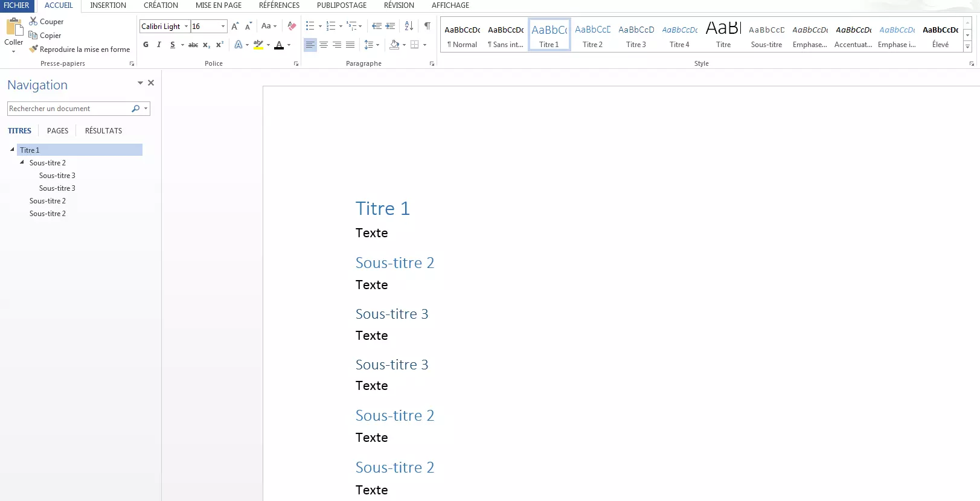This screenshot has width=980, height=501.
Task: Apply text effects with outlined A icon
Action: pyautogui.click(x=239, y=45)
